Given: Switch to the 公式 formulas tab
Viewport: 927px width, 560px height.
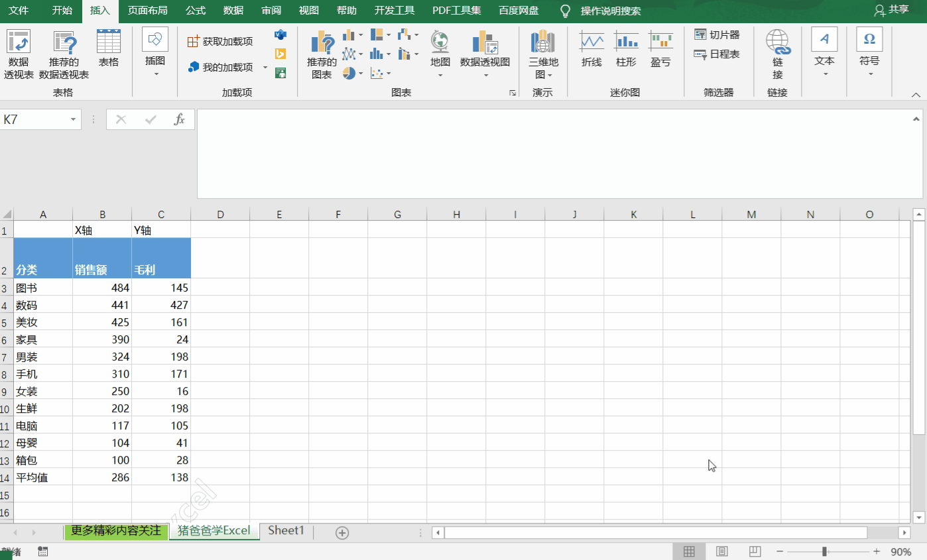Looking at the screenshot, I should pos(196,11).
